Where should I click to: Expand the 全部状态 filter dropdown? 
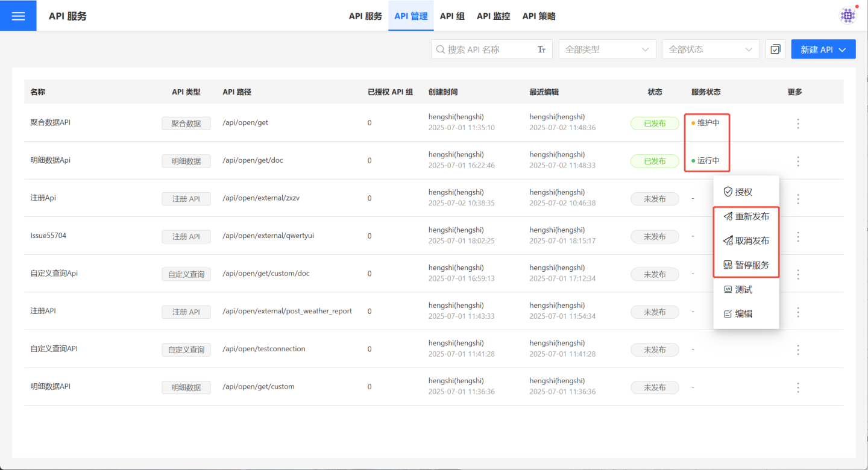(x=710, y=49)
